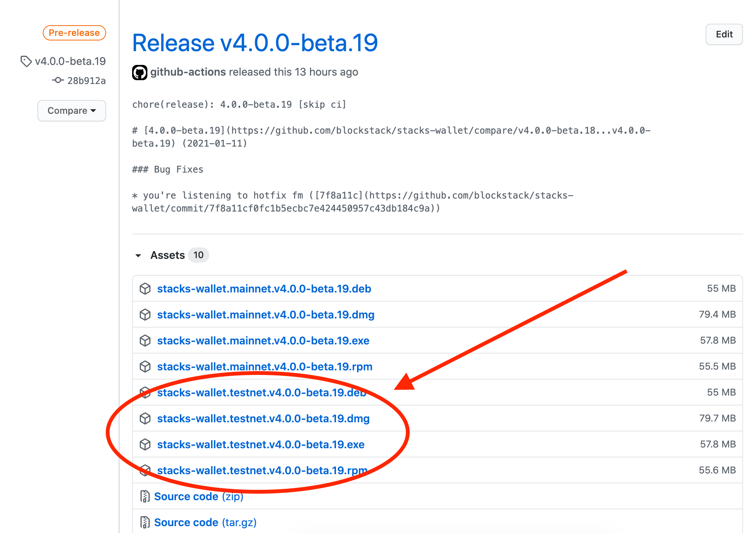The width and height of the screenshot is (756, 533).
Task: Click package icon for mainnet .exe asset
Action: coord(145,341)
